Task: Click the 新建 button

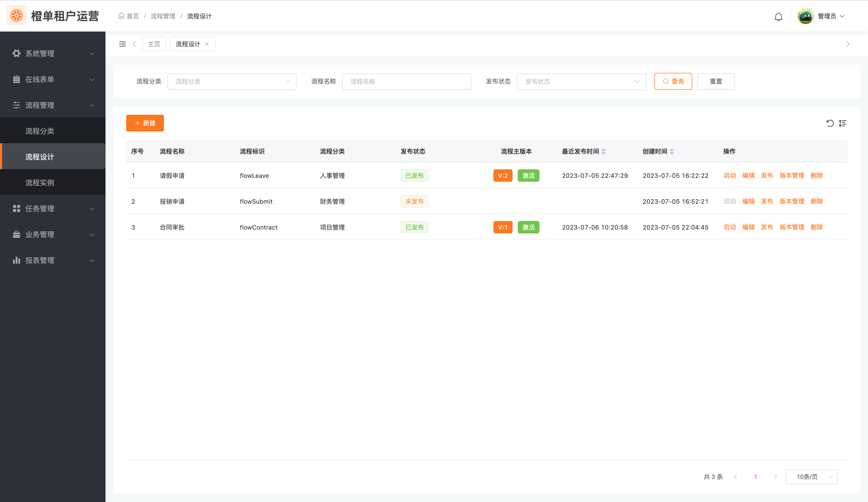Action: pyautogui.click(x=145, y=123)
